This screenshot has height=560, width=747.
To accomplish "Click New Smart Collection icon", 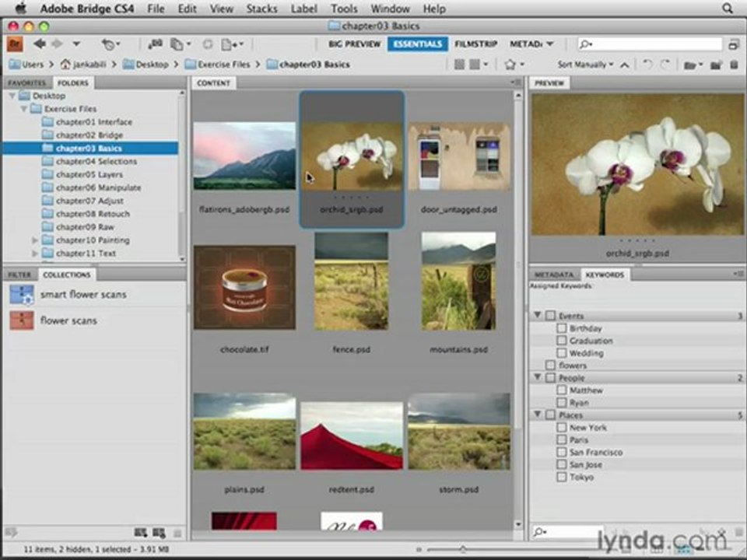I will (x=159, y=532).
